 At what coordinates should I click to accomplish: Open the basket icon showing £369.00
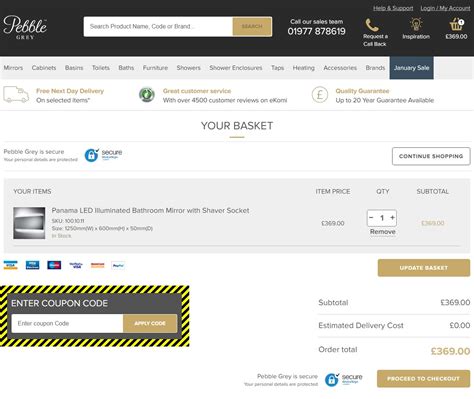pos(456,25)
